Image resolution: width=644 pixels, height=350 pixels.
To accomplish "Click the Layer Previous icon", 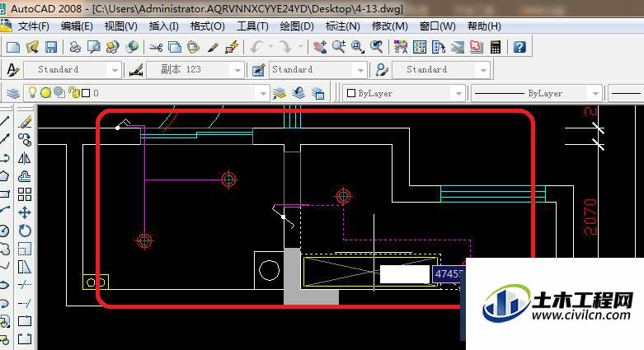I will [298, 94].
